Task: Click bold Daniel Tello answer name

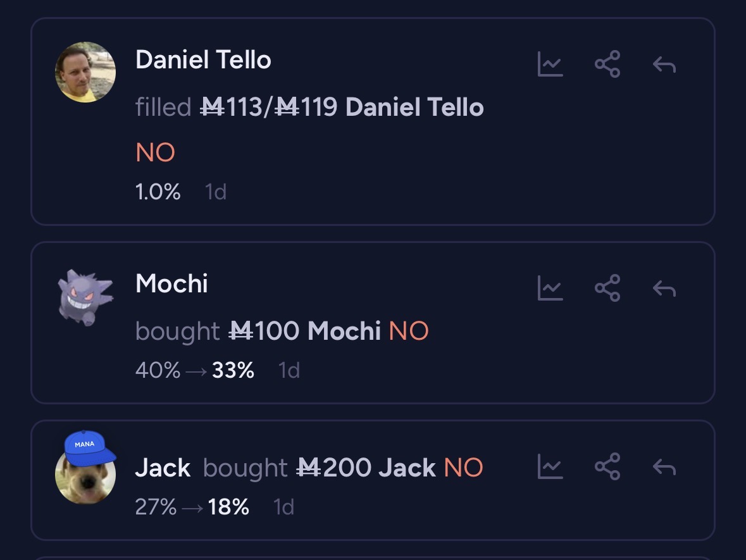Action: [414, 108]
